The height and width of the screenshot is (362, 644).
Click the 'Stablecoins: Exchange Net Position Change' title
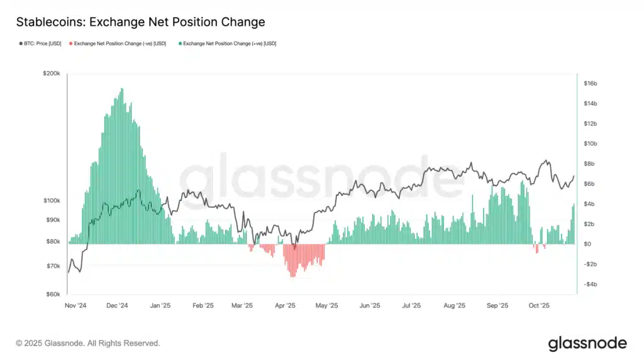point(140,22)
